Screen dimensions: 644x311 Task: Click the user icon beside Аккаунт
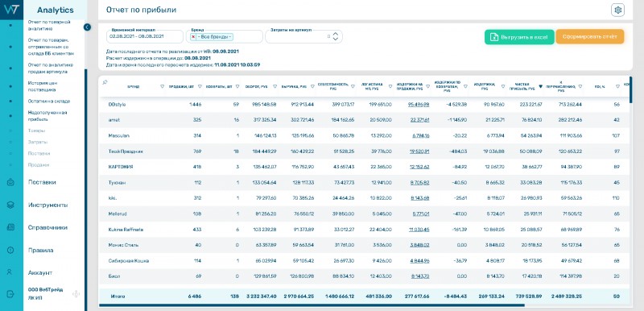[10, 272]
